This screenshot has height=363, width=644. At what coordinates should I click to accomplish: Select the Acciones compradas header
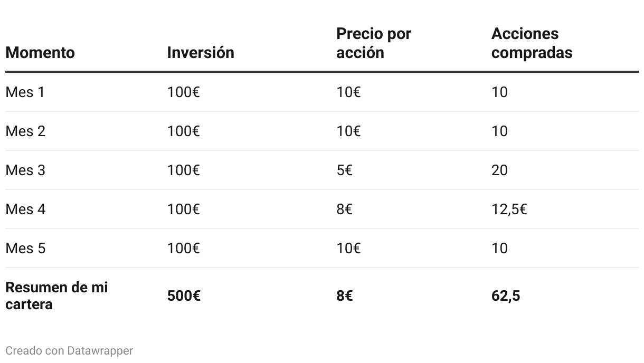(532, 43)
